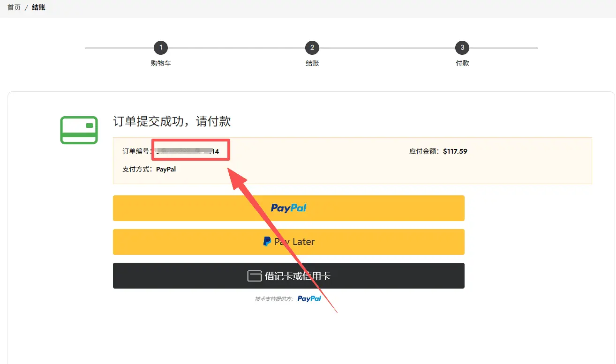Click the 支付方式 PayPal text

[165, 169]
